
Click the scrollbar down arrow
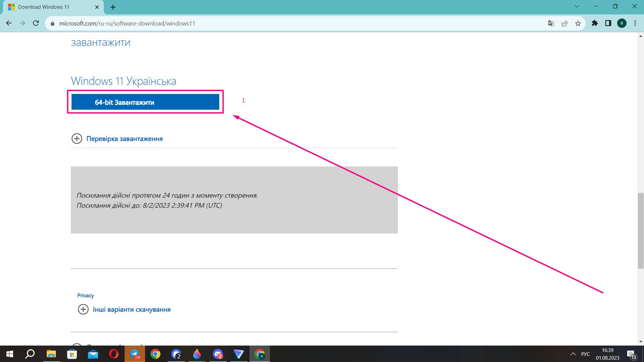641,342
